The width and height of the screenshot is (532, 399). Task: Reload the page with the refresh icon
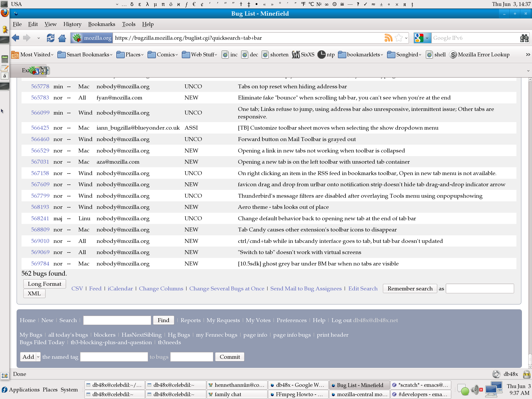(x=50, y=38)
